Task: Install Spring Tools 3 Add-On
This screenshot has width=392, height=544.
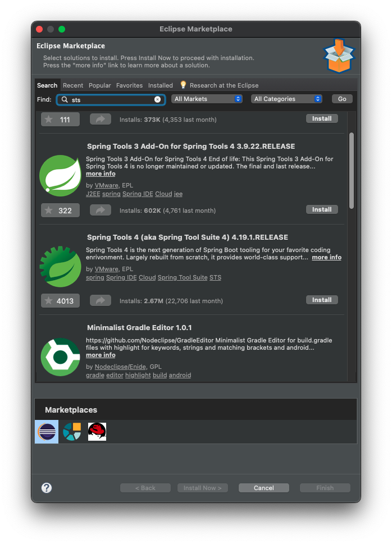Action: pos(322,209)
